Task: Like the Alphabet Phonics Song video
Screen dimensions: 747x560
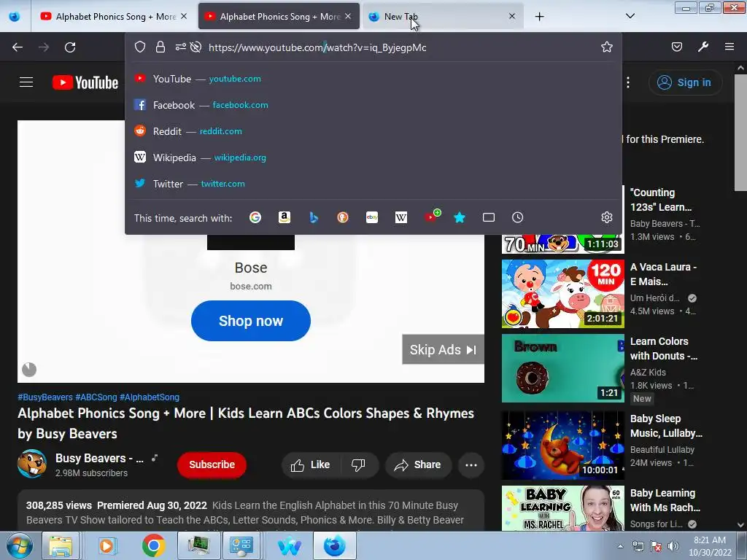Action: (311, 464)
